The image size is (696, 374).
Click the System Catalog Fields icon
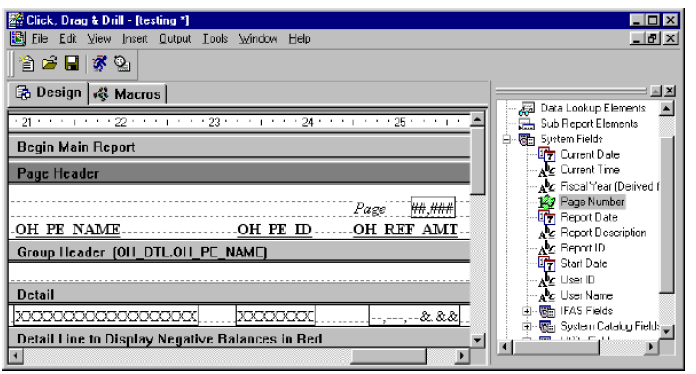(x=546, y=327)
